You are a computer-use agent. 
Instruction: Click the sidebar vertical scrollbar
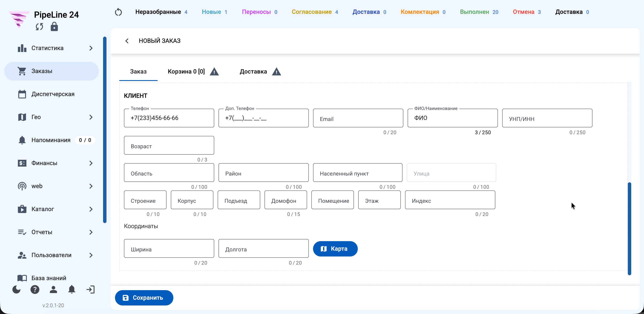105,130
